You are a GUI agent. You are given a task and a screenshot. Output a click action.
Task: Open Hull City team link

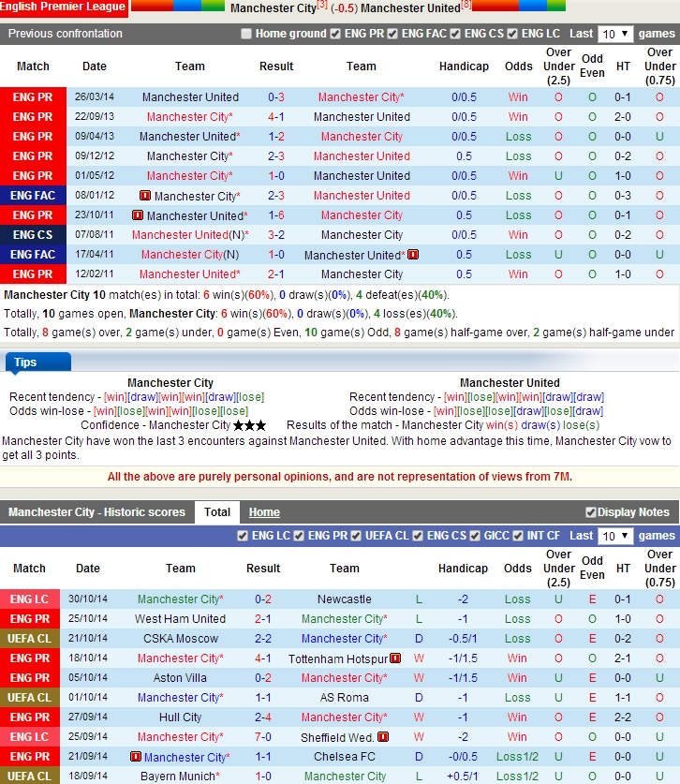180,717
